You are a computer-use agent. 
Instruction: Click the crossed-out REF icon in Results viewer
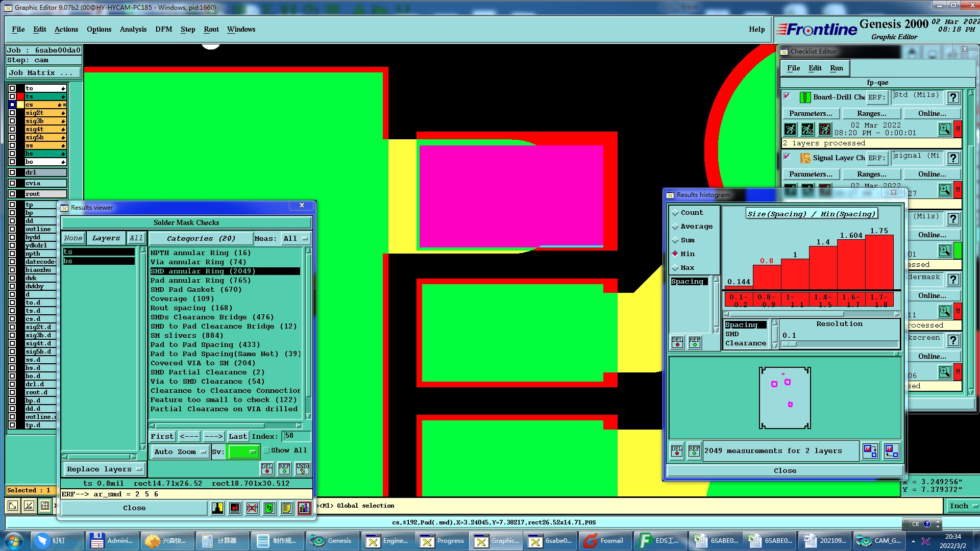tap(252, 508)
